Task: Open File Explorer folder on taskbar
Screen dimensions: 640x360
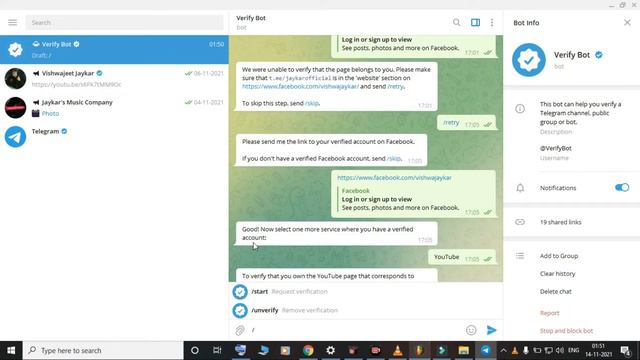Action: 463,350
